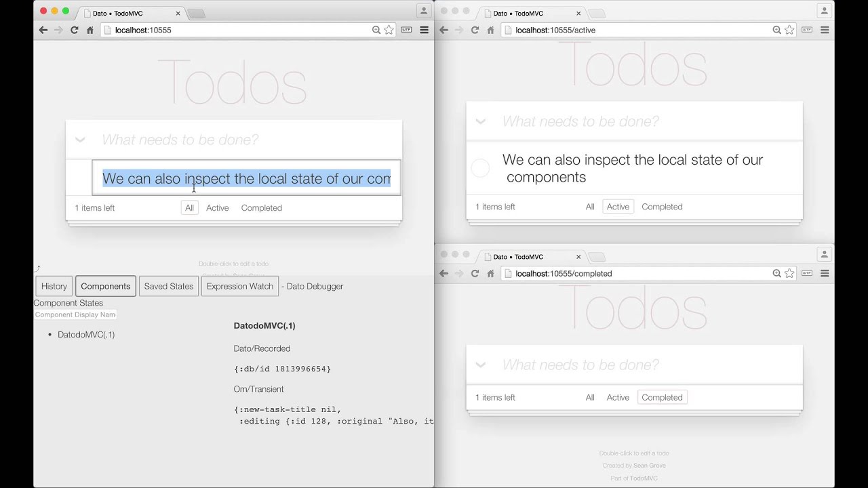
Task: Open the Expression Watch tab
Action: click(240, 286)
